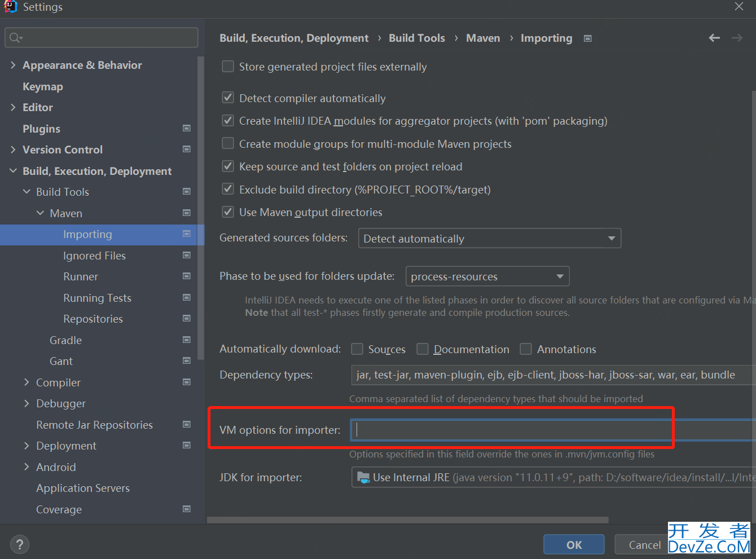This screenshot has width=756, height=559.
Task: Click the project icon in Maven row
Action: (187, 213)
